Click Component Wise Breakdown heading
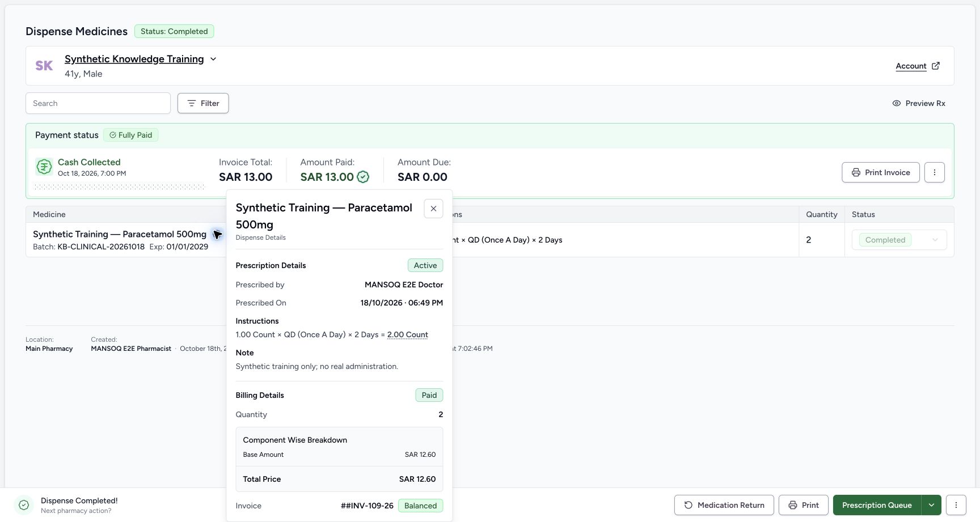The height and width of the screenshot is (522, 980). pyautogui.click(x=295, y=440)
